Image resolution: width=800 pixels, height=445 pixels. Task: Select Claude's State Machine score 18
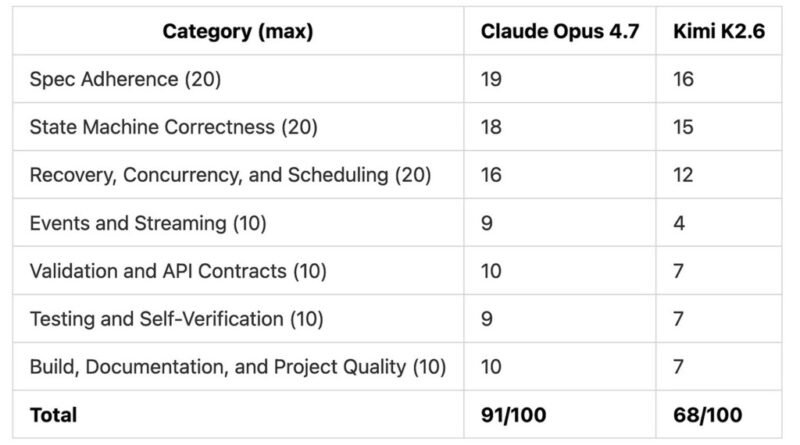coord(491,127)
